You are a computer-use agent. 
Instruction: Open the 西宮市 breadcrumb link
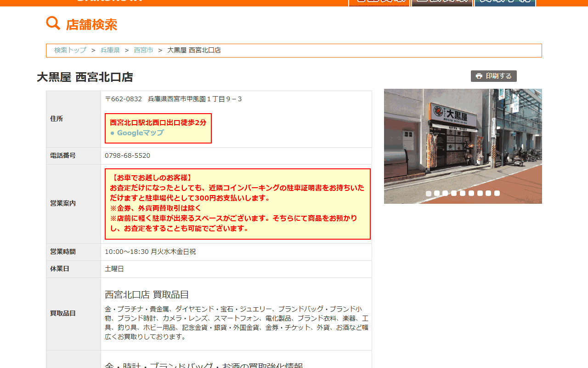pyautogui.click(x=143, y=50)
